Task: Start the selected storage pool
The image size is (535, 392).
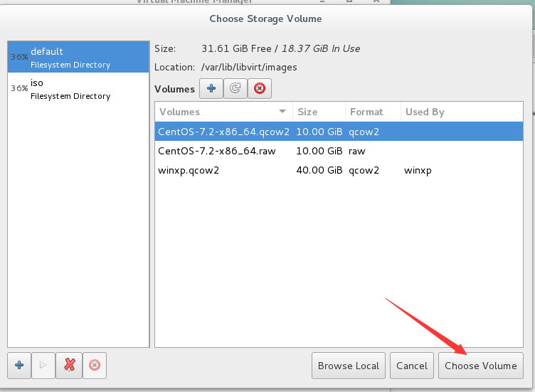Action: 43,365
